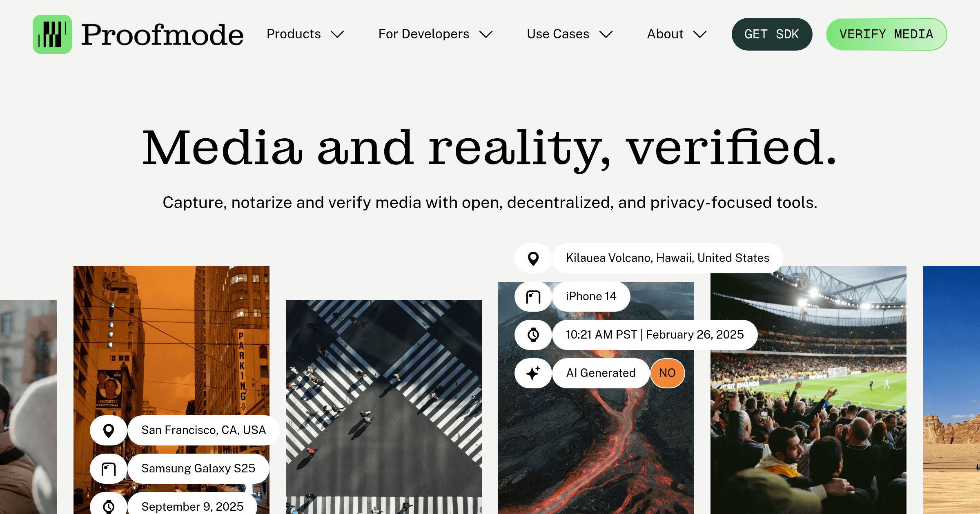
Task: Open the For Developers menu
Action: click(x=436, y=34)
